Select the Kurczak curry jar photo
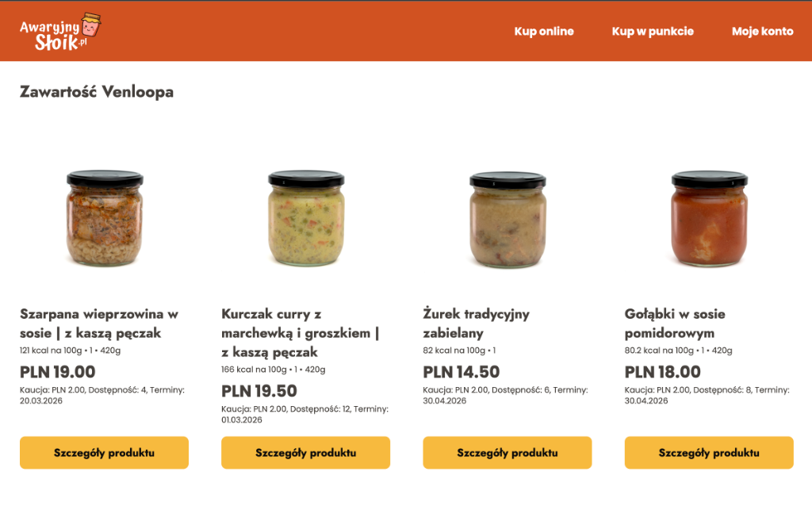The width and height of the screenshot is (812, 525). pyautogui.click(x=306, y=218)
